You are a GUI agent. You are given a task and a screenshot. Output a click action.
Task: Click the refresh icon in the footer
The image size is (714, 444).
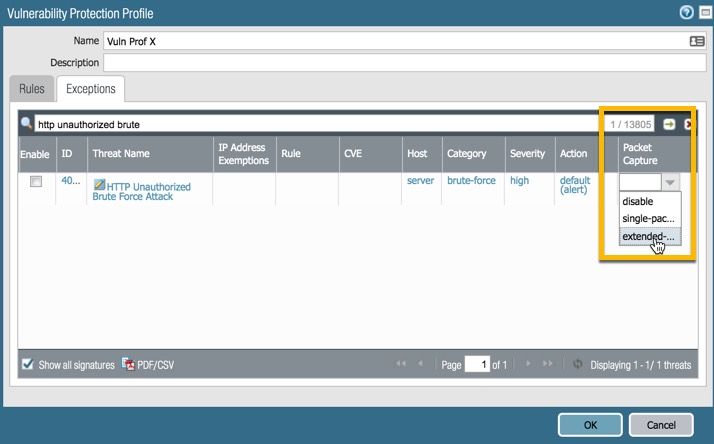pos(577,365)
